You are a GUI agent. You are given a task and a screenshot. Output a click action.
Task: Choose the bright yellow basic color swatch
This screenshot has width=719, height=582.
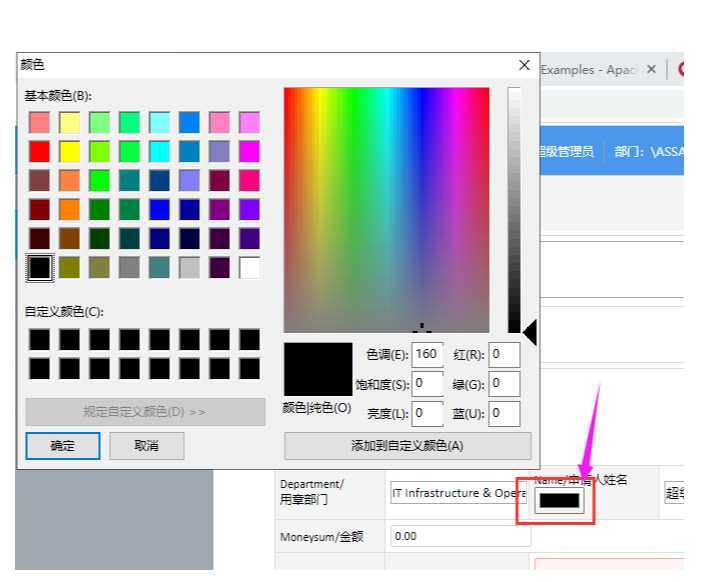pos(70,151)
